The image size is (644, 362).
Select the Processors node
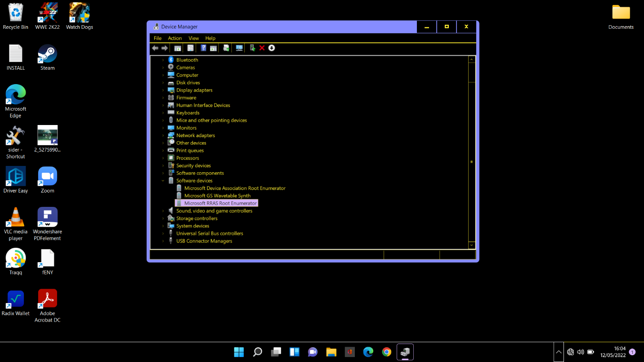point(188,158)
